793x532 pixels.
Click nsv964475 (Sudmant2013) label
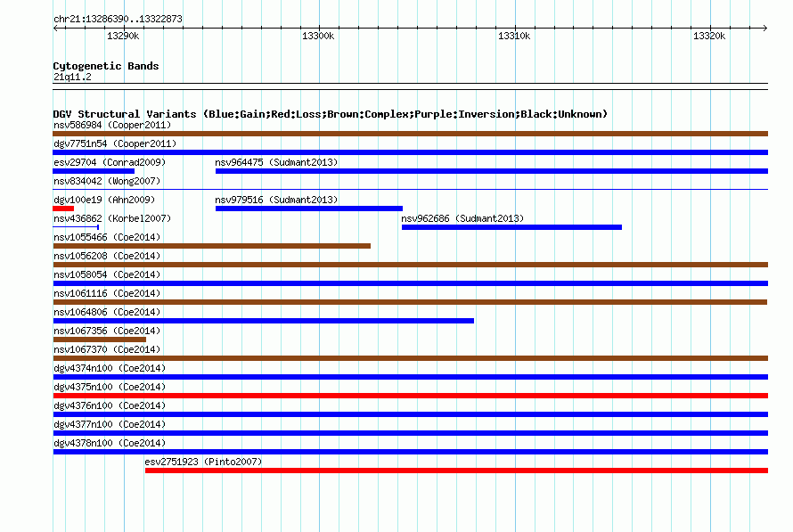click(x=276, y=162)
